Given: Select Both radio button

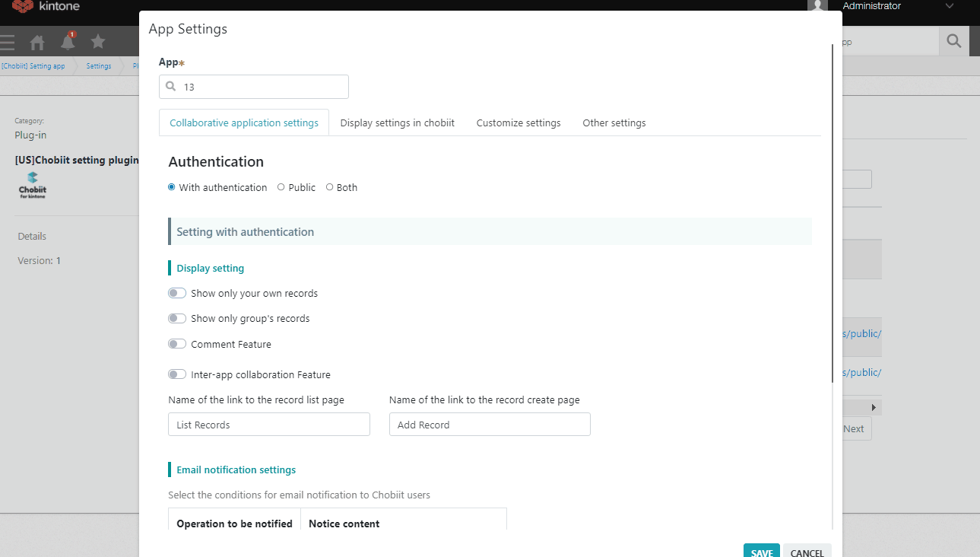Looking at the screenshot, I should pyautogui.click(x=330, y=187).
